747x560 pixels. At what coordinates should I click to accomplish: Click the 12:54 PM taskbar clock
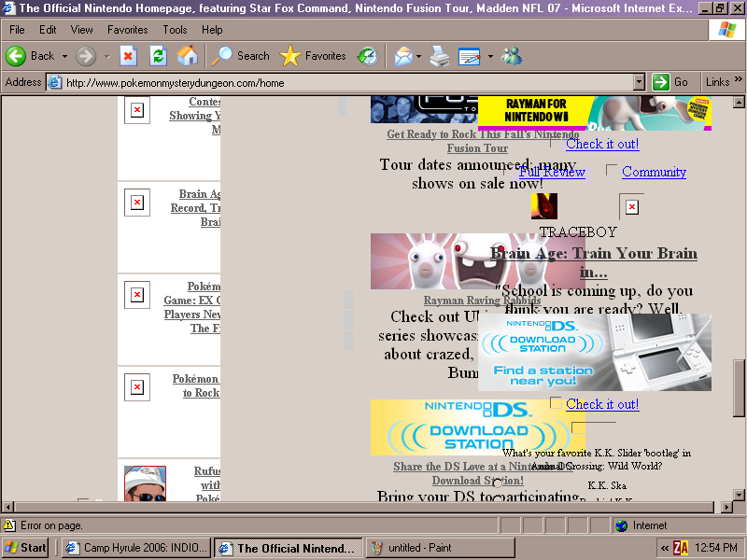716,548
